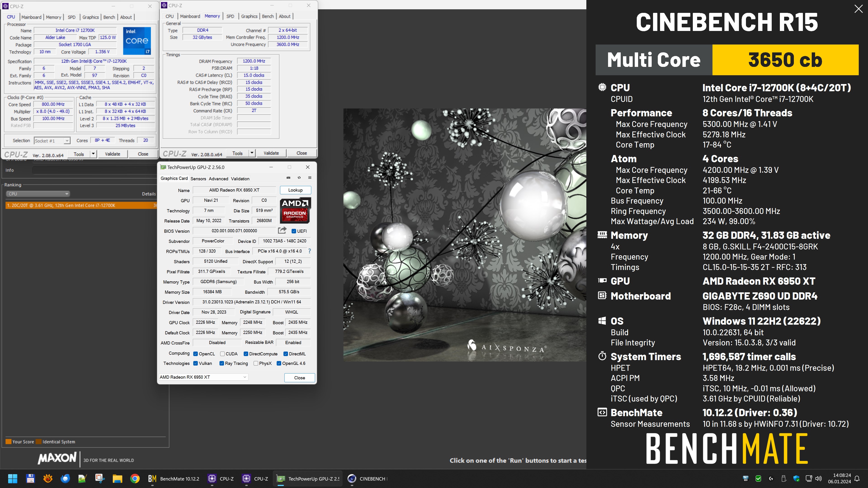Open the GPU-Z hamburger menu
Viewport: 868px width, 488px height.
tap(310, 178)
